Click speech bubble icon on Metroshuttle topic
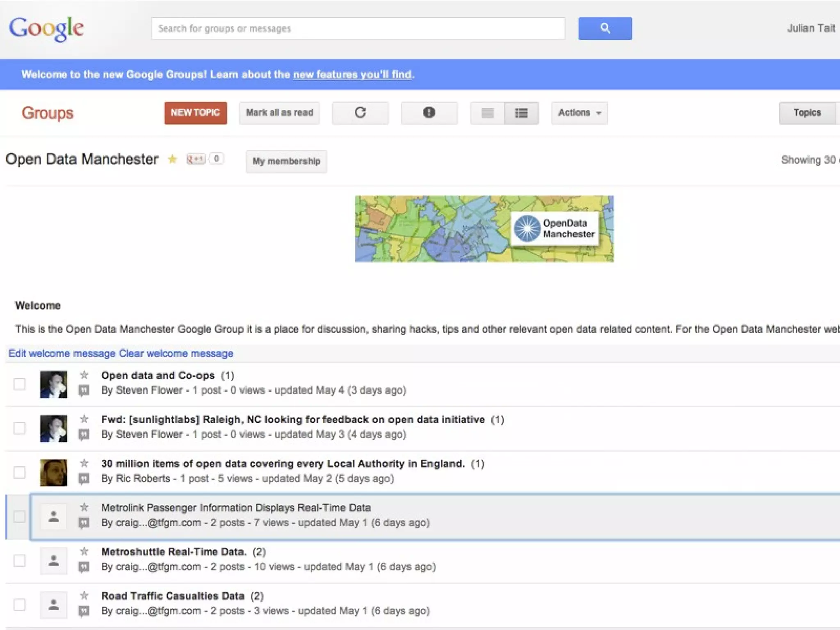 click(x=84, y=567)
